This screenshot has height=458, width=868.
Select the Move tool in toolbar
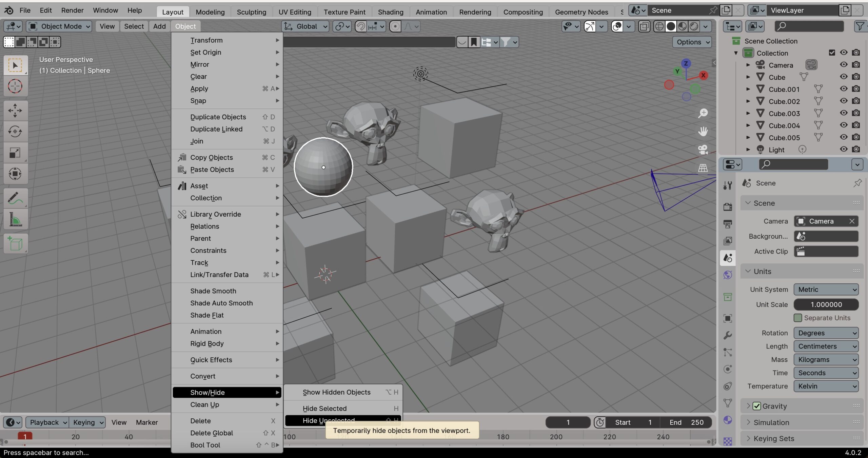point(15,111)
